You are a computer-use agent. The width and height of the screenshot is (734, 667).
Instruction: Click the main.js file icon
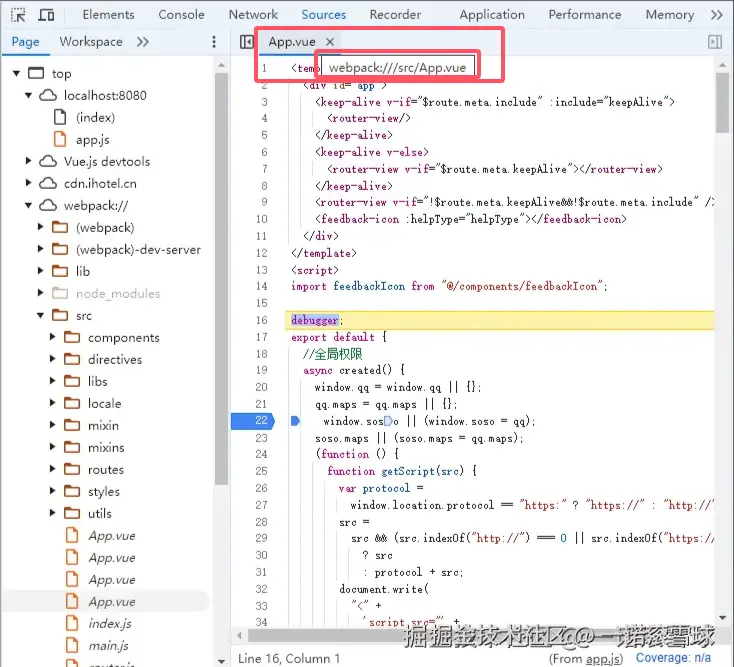(72, 645)
